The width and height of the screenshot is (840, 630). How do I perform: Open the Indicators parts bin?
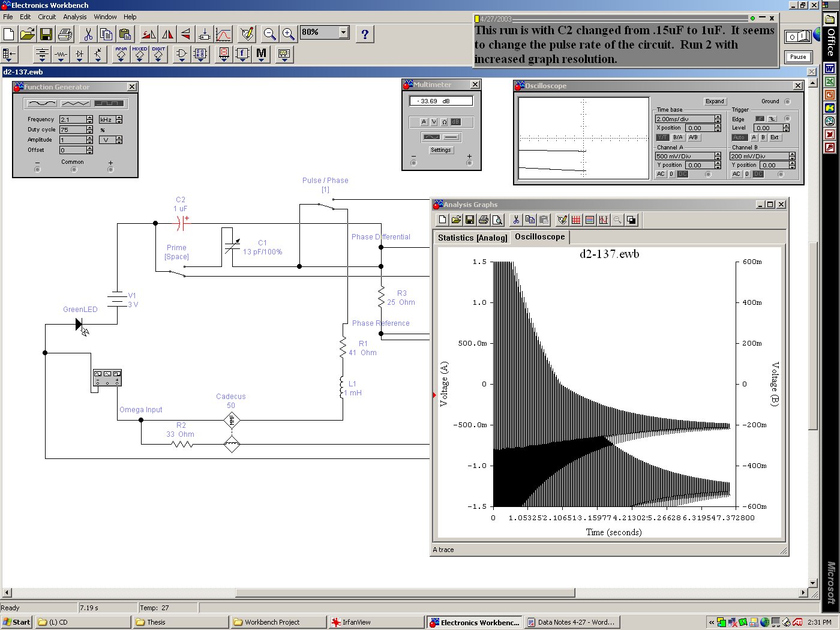point(223,55)
